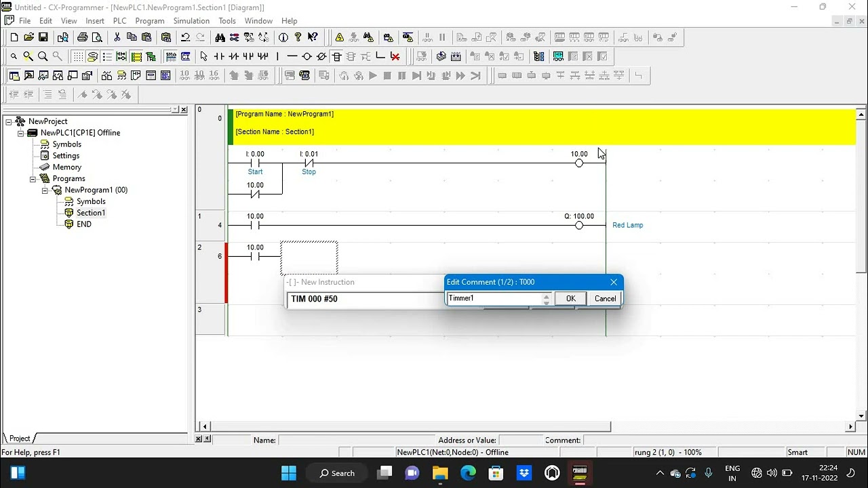
Task: Toggle the Output window icon
Action: (x=29, y=75)
